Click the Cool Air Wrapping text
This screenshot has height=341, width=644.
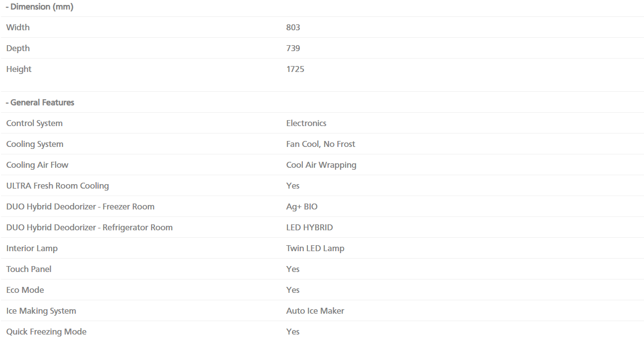(x=321, y=165)
